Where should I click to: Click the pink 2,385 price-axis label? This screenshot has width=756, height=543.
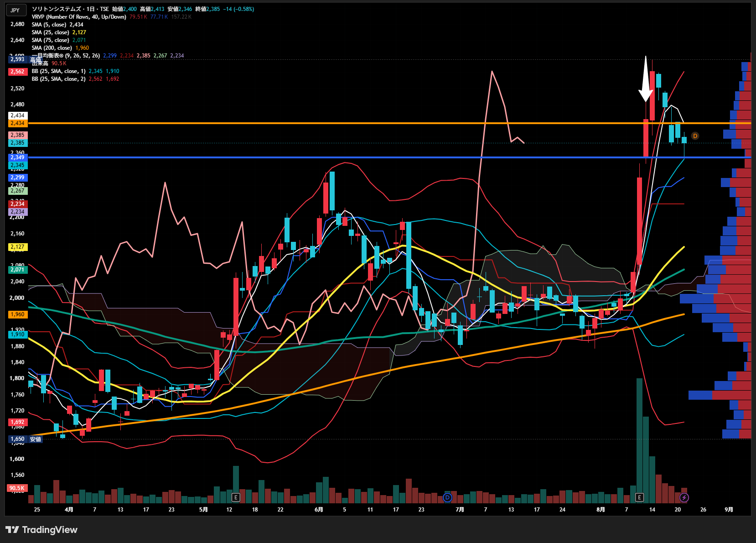click(17, 135)
